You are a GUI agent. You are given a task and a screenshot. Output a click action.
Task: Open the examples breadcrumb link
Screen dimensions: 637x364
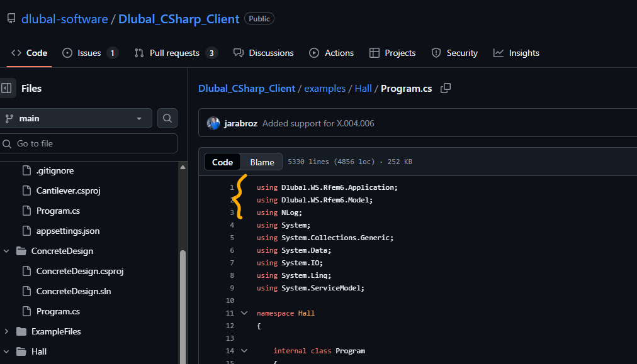click(325, 89)
